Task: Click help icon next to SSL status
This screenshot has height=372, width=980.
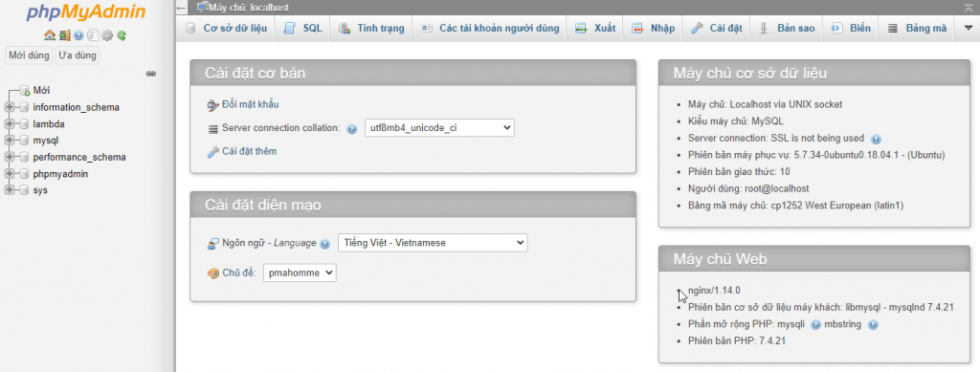Action: click(876, 139)
